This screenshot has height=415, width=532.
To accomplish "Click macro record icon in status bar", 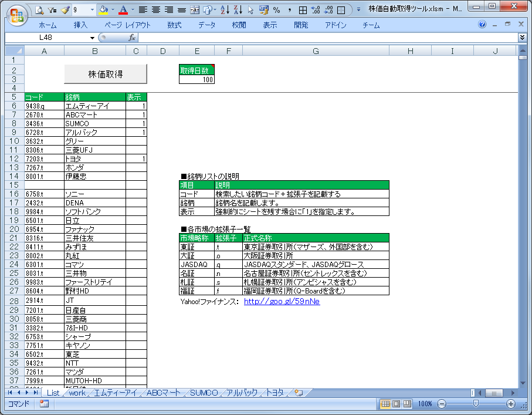I will (x=44, y=404).
